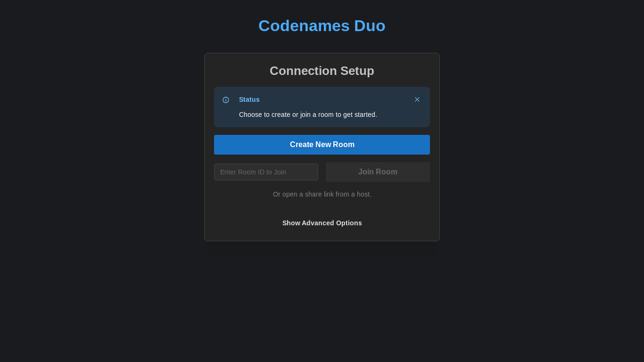
Task: Click "Choose to create or join a room" message
Action: (x=308, y=115)
